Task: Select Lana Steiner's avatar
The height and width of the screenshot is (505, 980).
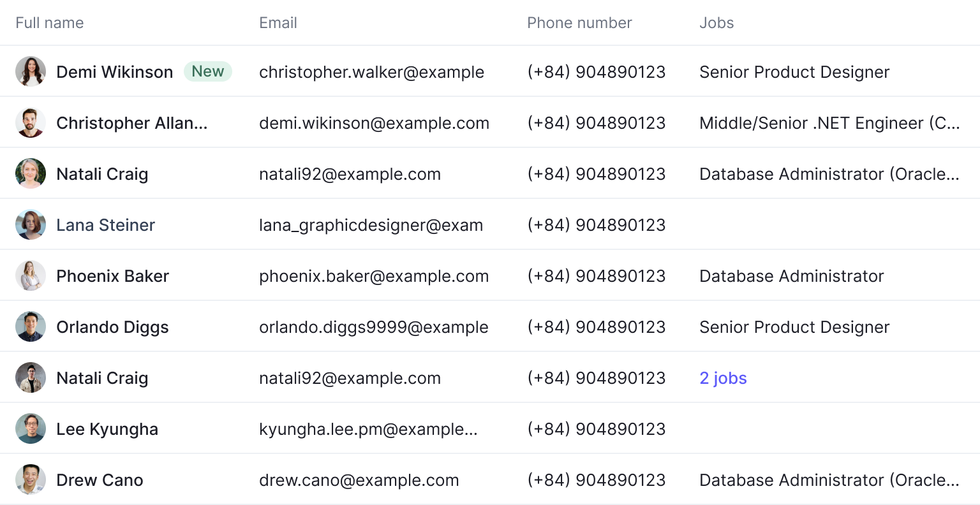Action: [31, 224]
